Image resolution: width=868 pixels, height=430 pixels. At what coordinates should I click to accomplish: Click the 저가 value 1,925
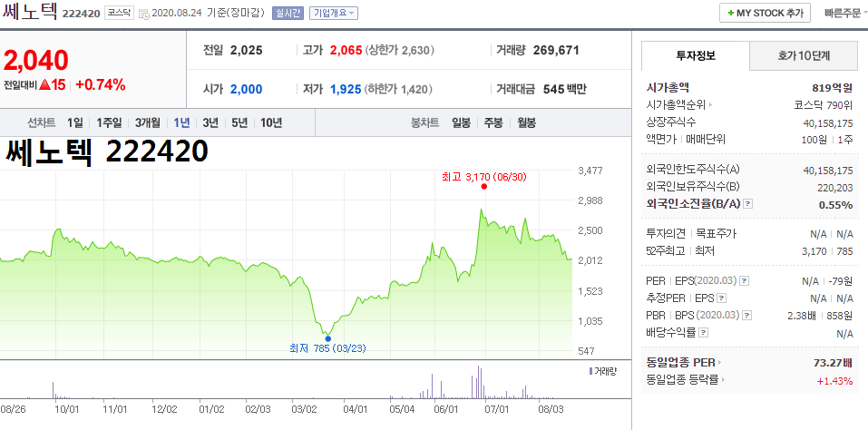click(346, 89)
